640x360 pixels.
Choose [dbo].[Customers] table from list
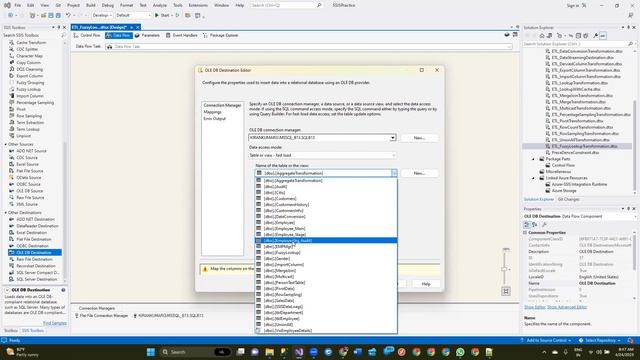(326, 199)
